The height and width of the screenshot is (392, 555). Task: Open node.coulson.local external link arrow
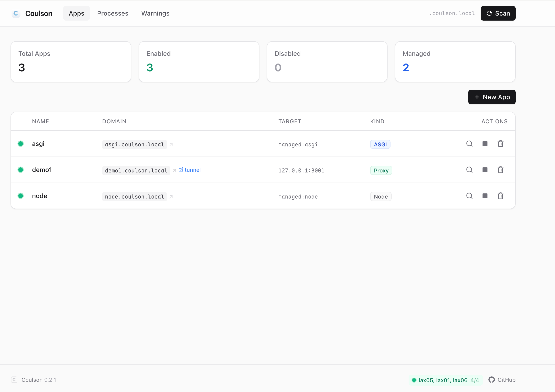(x=171, y=197)
